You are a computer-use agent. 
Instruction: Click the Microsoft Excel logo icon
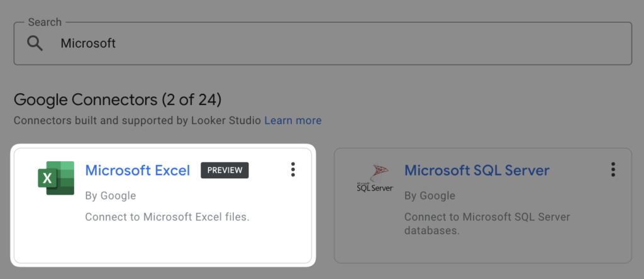point(56,178)
